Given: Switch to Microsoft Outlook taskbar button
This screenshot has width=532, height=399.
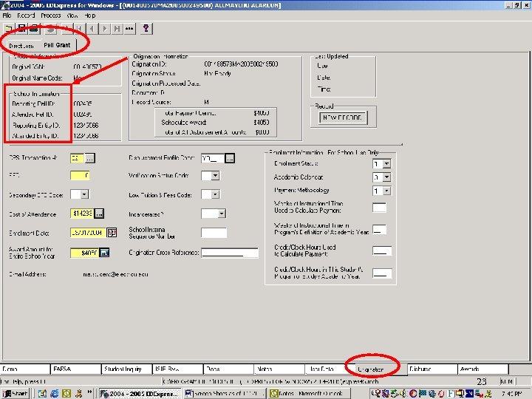Looking at the screenshot, I should pos(310,394).
